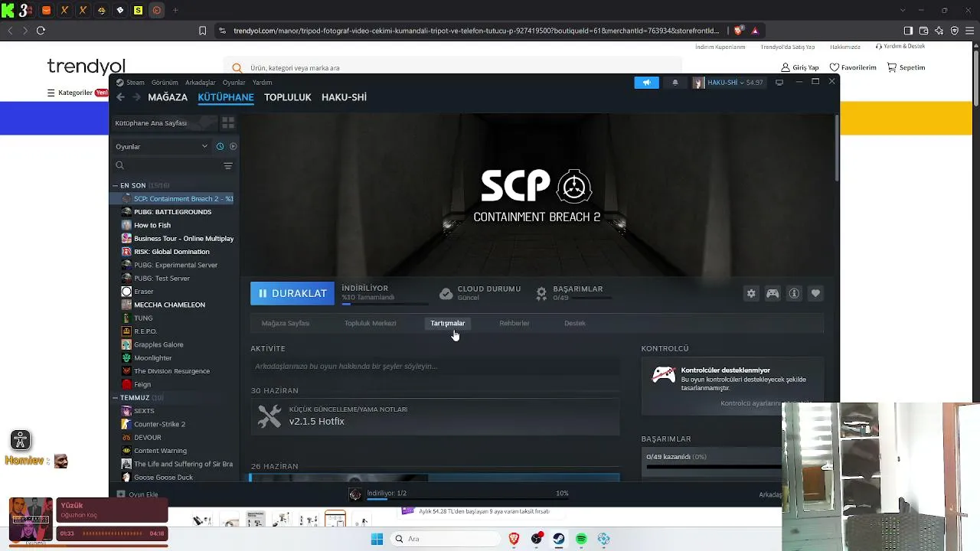The image size is (980, 551).
Task: Open the Oyunlar library filter dropdown
Action: coord(162,146)
